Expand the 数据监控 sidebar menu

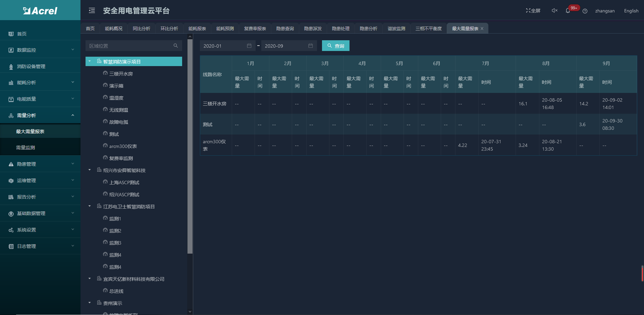click(40, 50)
